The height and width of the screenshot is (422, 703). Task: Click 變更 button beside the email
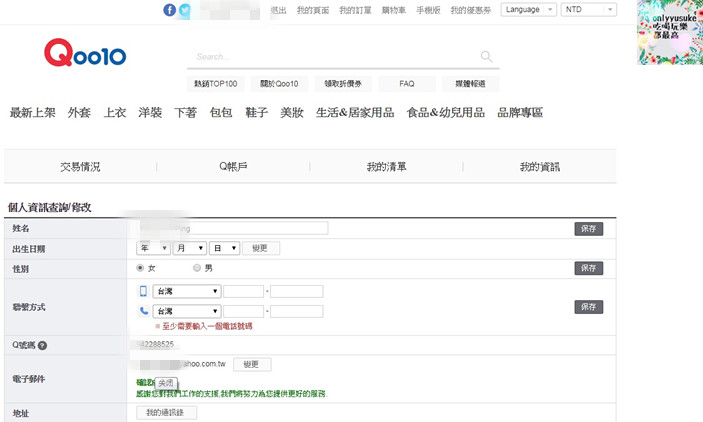[252, 364]
